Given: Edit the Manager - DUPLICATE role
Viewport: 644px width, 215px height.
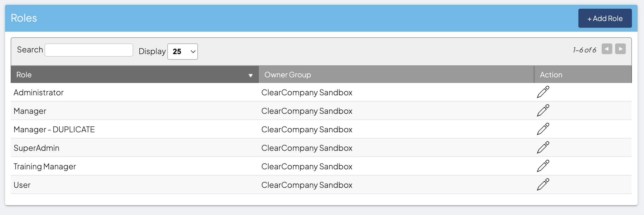Looking at the screenshot, I should click(x=543, y=129).
